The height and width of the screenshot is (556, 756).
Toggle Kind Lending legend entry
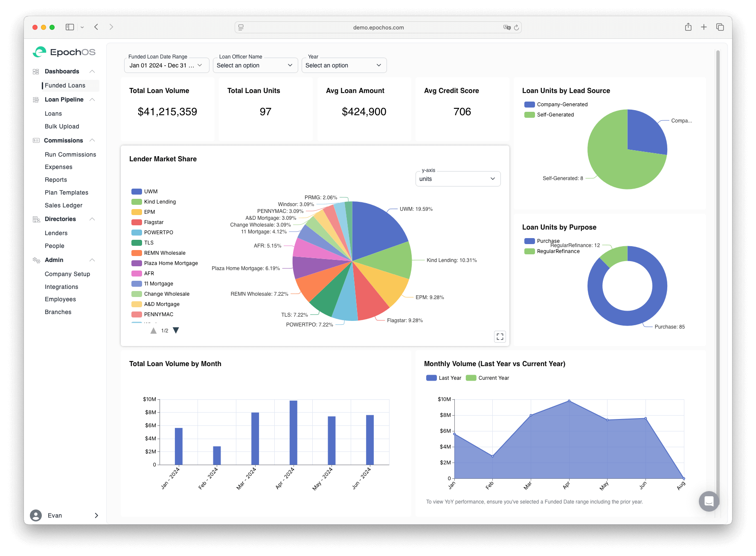154,202
